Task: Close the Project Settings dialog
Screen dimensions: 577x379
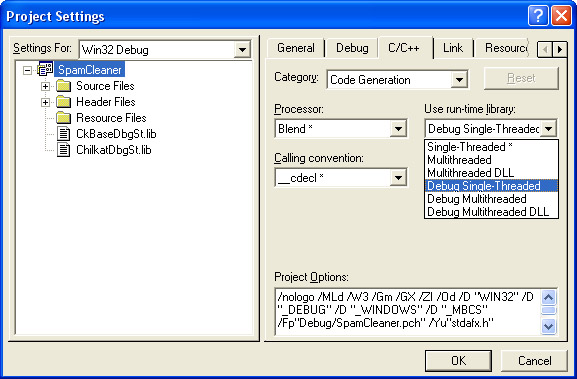Action: [x=561, y=16]
